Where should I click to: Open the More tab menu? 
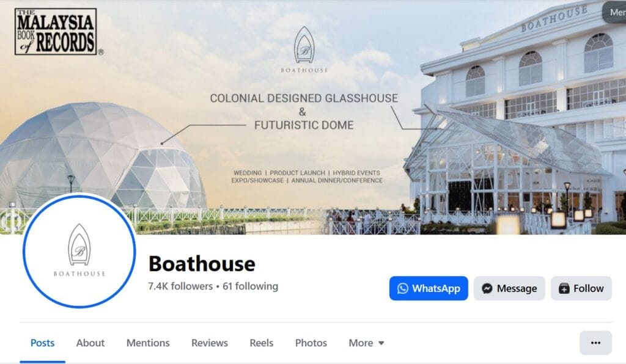pyautogui.click(x=366, y=343)
